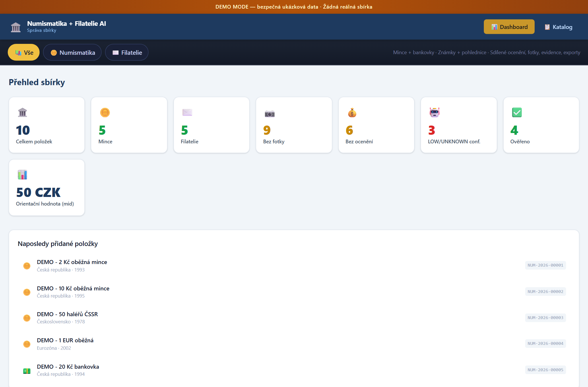Click the museum logo icon in header
Image resolution: width=588 pixels, height=387 pixels.
pos(16,27)
